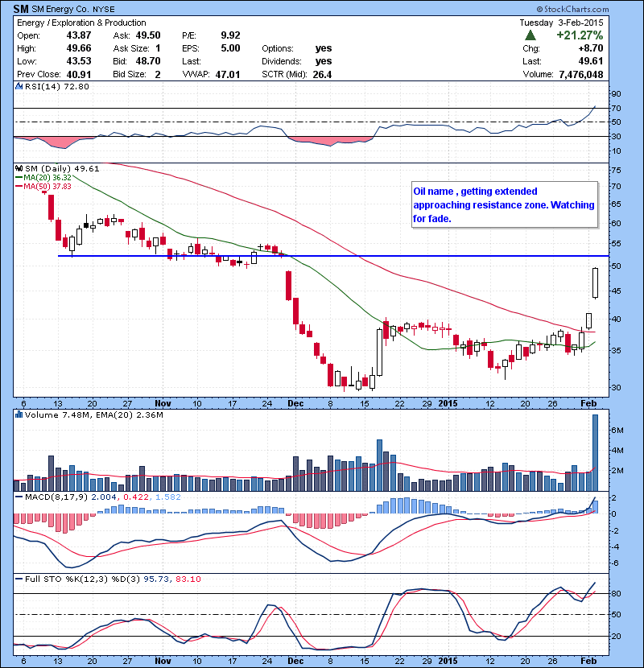Click the Dividends yes value
The width and height of the screenshot is (644, 668).
(x=324, y=61)
